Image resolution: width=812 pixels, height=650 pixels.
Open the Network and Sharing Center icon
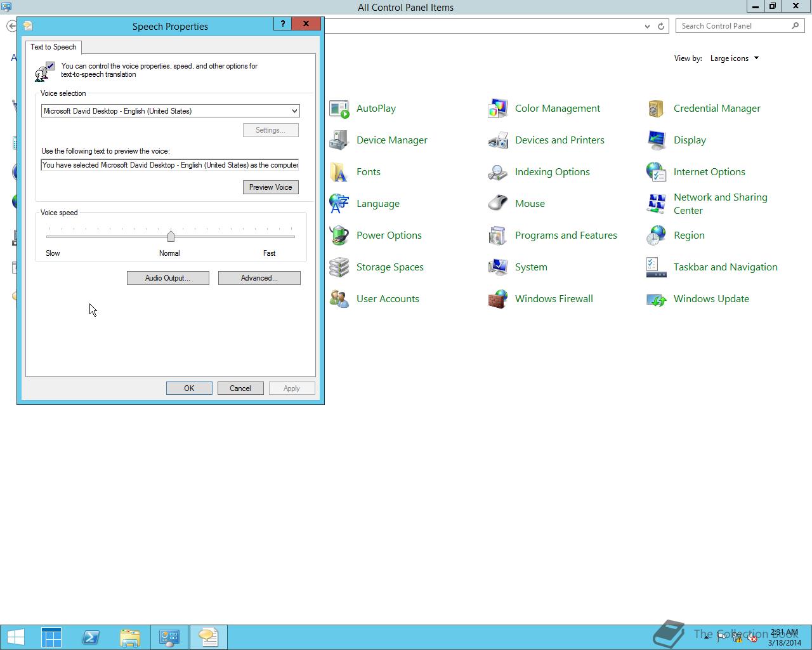point(657,204)
